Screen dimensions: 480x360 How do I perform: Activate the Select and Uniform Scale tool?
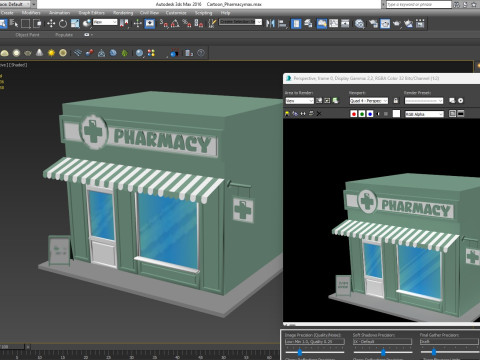pos(75,23)
